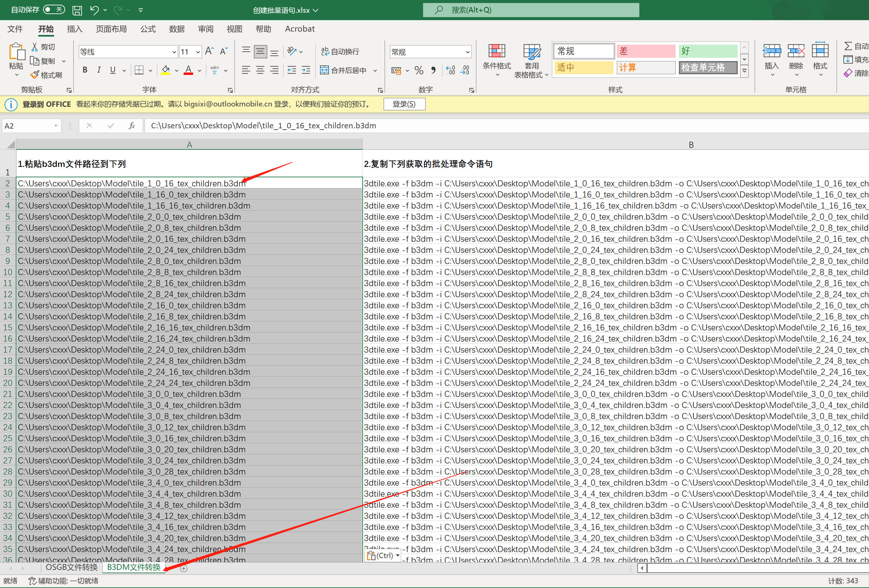This screenshot has height=588, width=869.
Task: Click the 登录(S) sign-in button
Action: 404,104
